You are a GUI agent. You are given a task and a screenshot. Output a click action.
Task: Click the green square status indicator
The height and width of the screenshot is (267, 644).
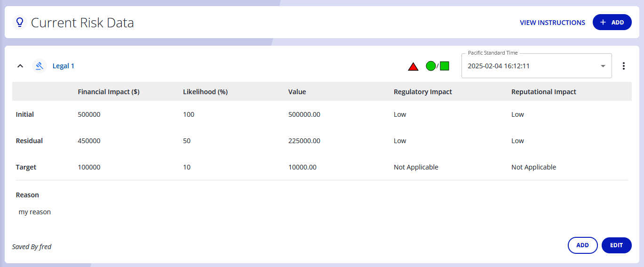point(445,66)
